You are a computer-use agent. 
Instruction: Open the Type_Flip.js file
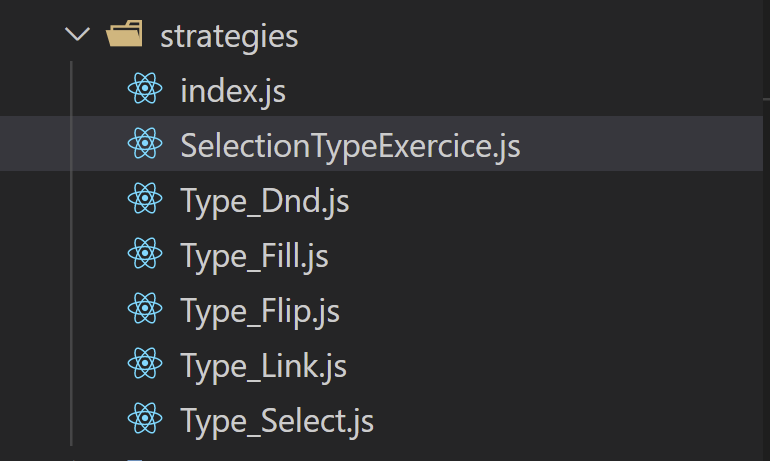point(260,311)
